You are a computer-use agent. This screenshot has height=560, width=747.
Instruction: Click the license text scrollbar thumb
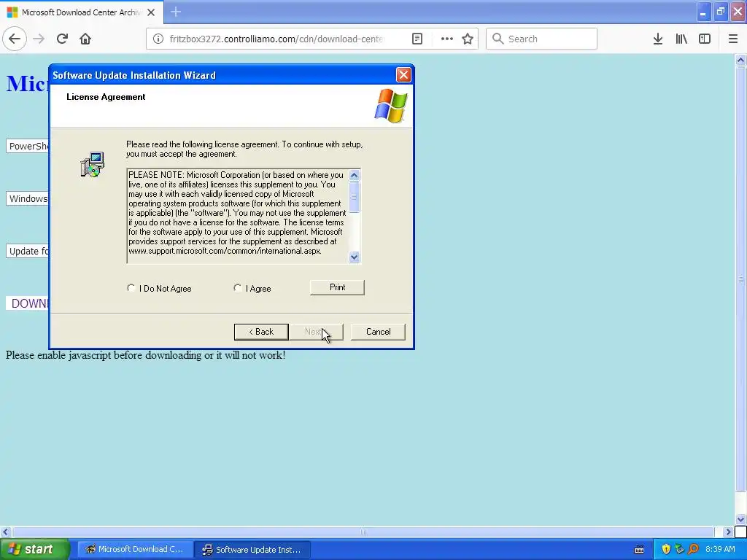354,197
